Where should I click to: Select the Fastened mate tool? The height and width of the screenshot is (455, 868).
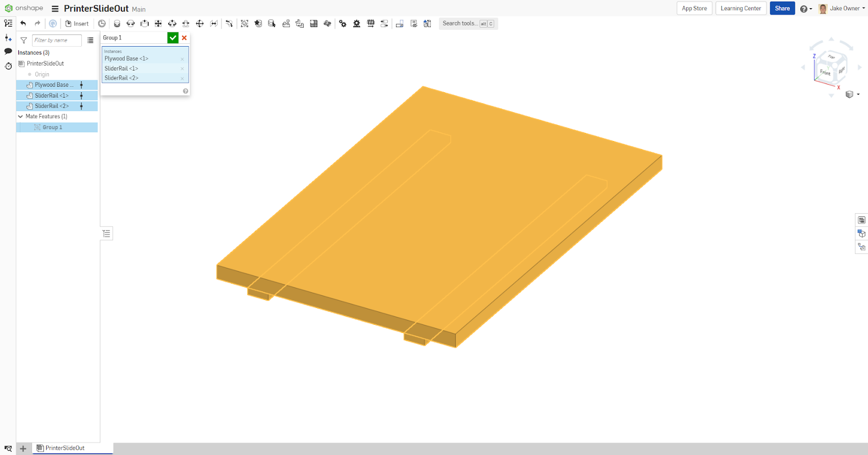pyautogui.click(x=117, y=23)
